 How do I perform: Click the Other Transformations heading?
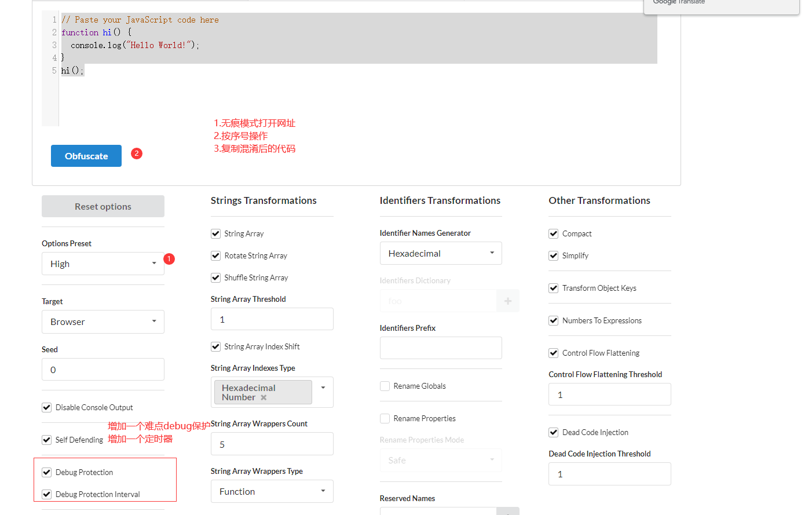[x=599, y=200]
